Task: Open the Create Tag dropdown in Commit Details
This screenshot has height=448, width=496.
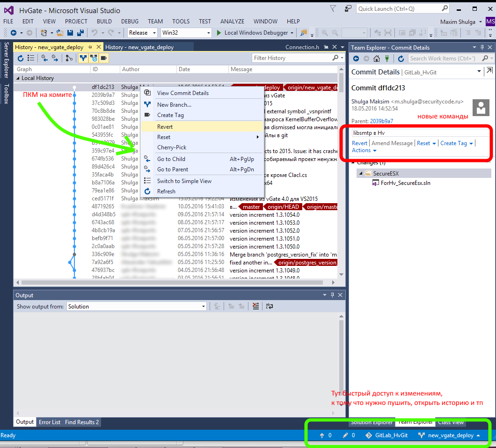Action: 456,143
